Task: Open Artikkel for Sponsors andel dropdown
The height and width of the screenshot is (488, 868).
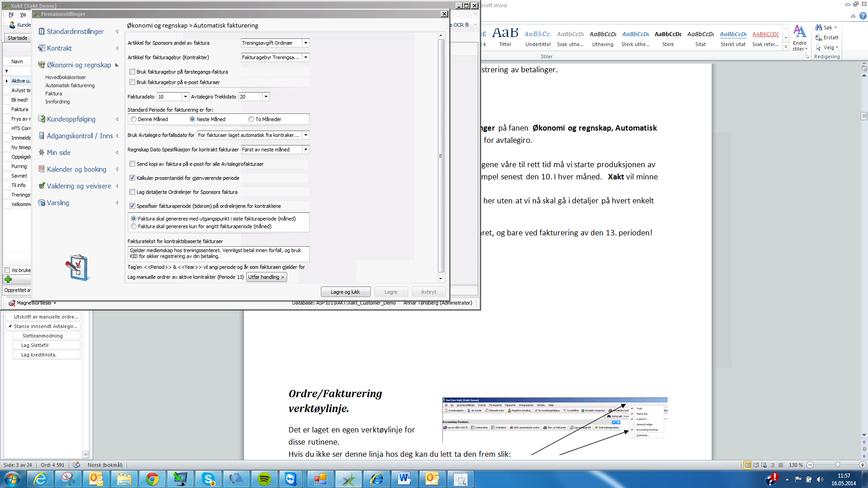Action: (306, 43)
